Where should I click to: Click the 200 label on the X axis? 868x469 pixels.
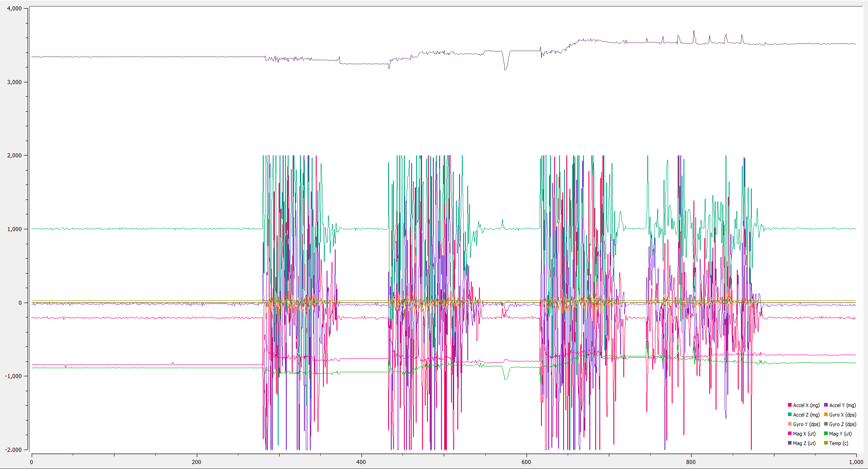click(x=196, y=462)
